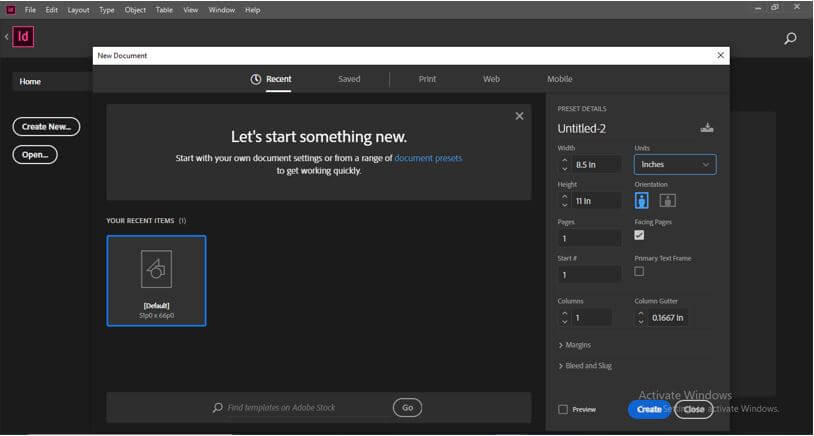Dismiss the 'Let's start something new' banner
This screenshot has width=814, height=436.
click(519, 116)
